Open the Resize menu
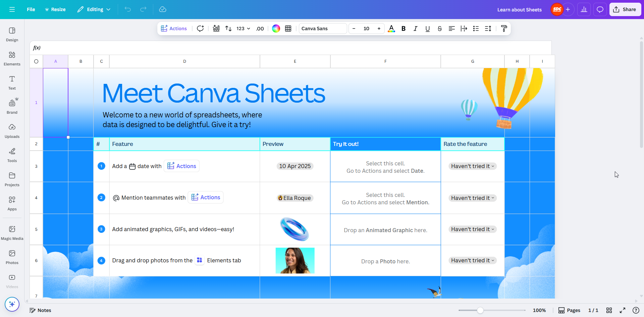 coord(55,9)
